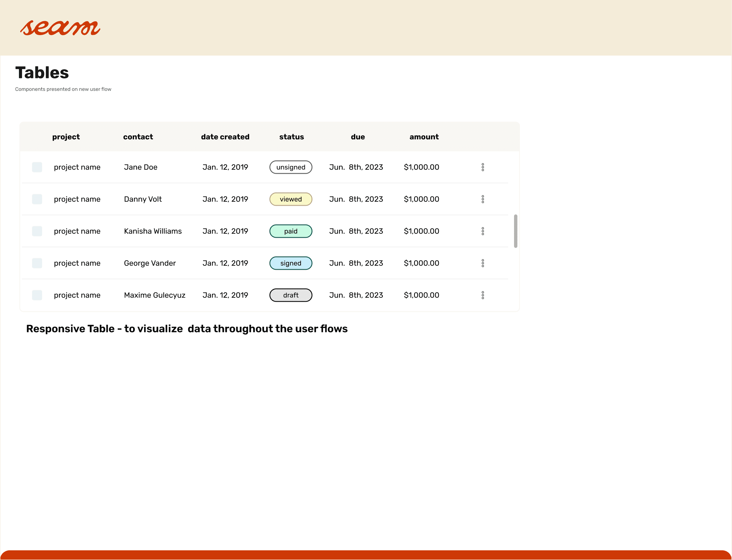Click the yellow viewed status badge
This screenshot has width=732, height=560.
[291, 199]
